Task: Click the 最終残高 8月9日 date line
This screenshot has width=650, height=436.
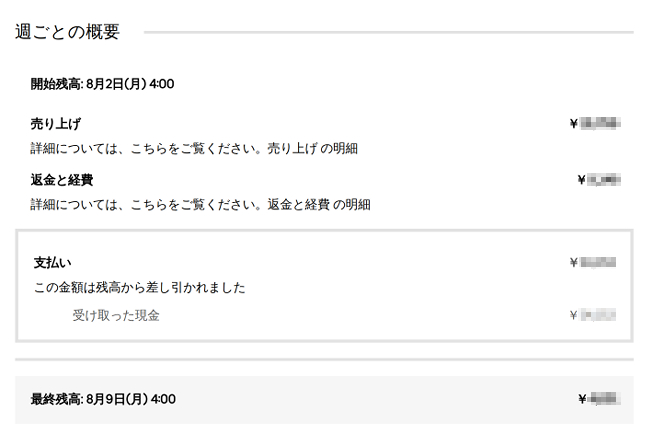Action: pos(103,399)
